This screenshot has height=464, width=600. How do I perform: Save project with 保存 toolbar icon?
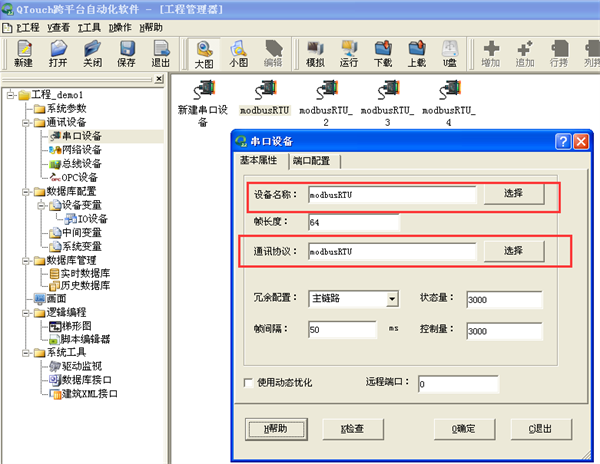coord(126,54)
